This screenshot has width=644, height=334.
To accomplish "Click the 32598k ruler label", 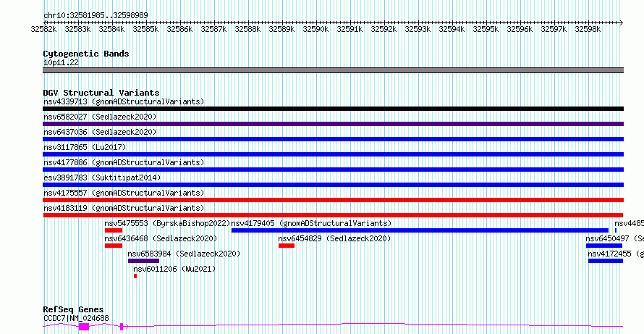I will (x=588, y=29).
